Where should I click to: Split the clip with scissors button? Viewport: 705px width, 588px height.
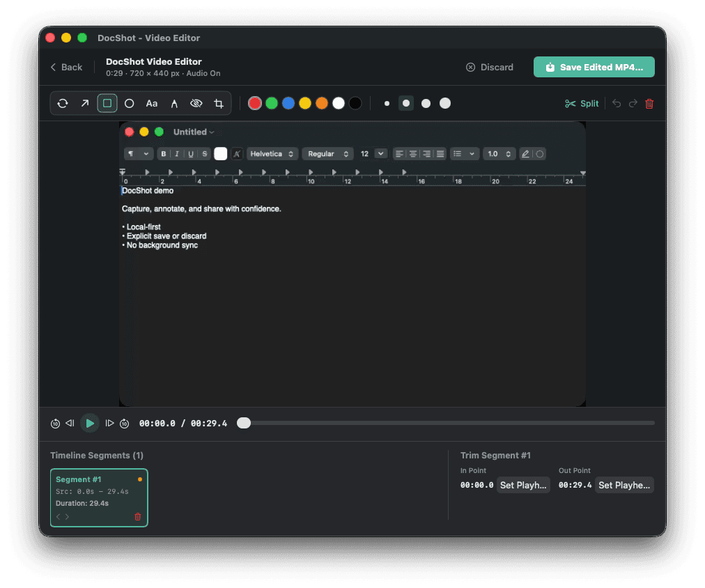click(x=582, y=104)
